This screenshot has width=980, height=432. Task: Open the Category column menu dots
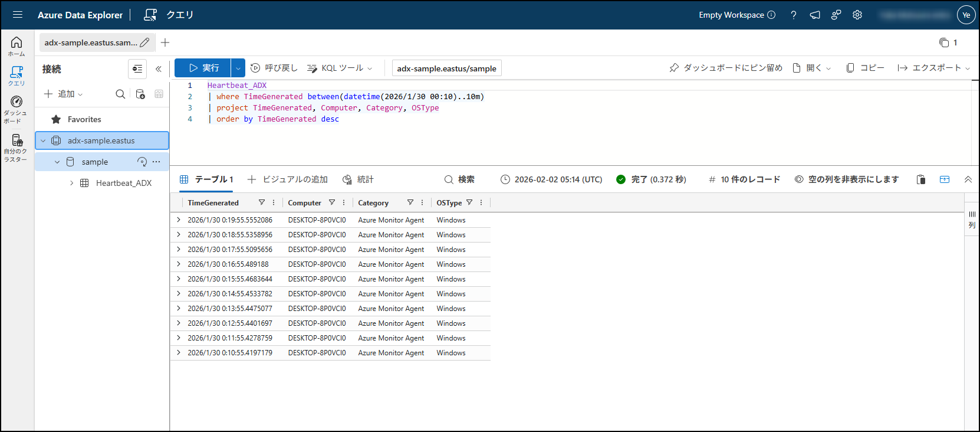coord(422,202)
